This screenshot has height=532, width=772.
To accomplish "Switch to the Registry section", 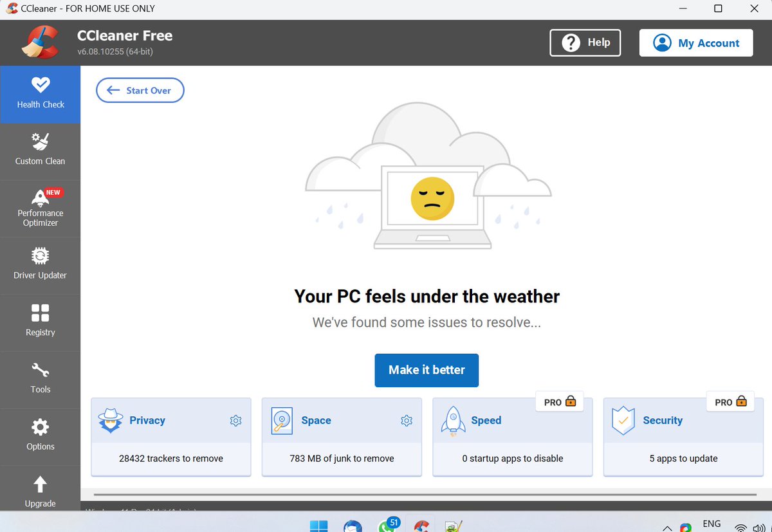I will [40, 322].
